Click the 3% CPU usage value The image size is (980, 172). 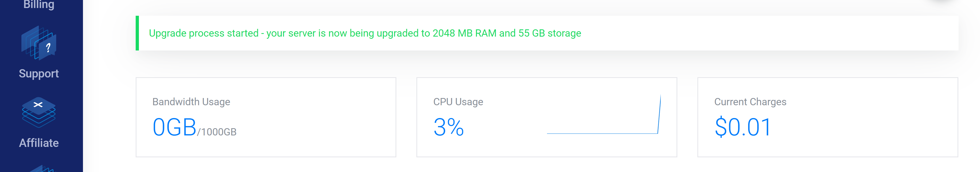pos(449,127)
